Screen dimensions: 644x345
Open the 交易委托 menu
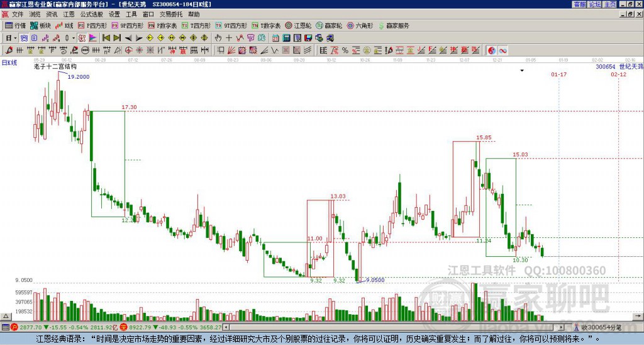171,14
